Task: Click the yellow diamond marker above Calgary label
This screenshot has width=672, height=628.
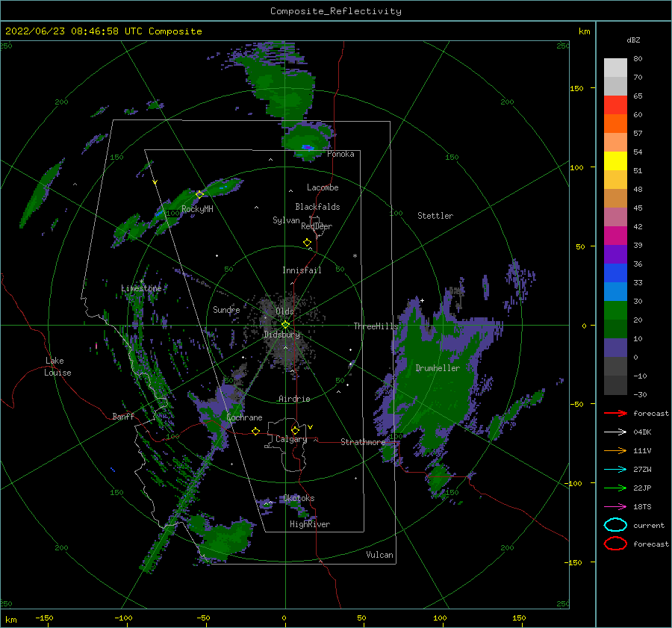Action: pyautogui.click(x=295, y=430)
